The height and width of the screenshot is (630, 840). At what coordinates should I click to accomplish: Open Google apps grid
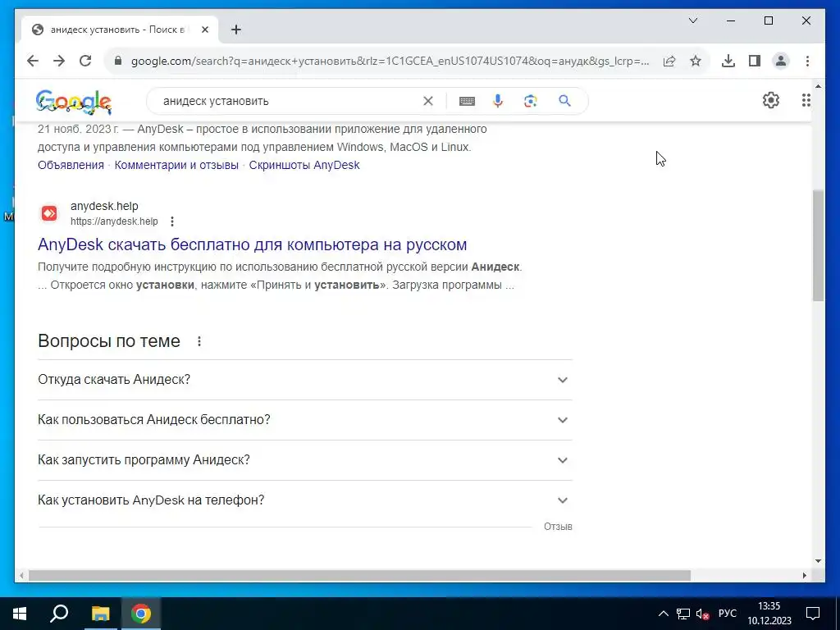point(806,100)
